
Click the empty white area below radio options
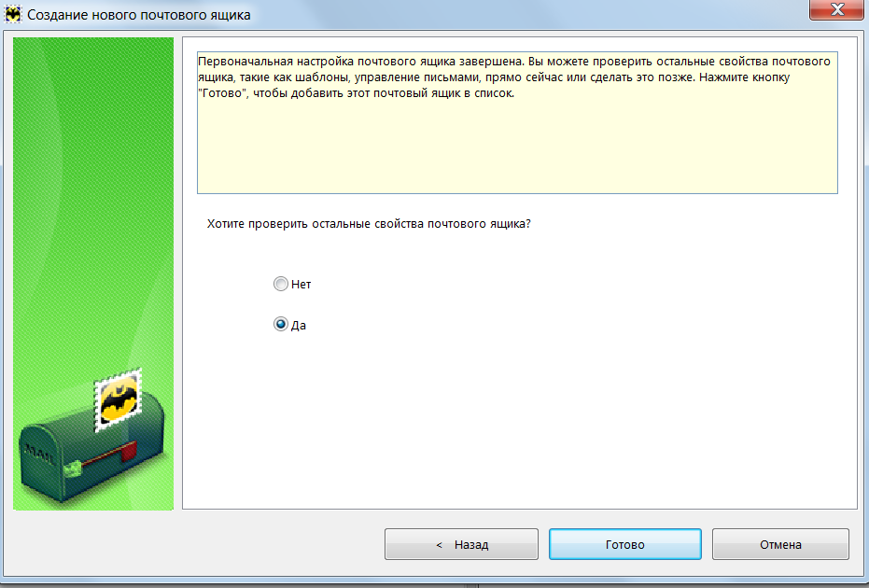pos(520,421)
